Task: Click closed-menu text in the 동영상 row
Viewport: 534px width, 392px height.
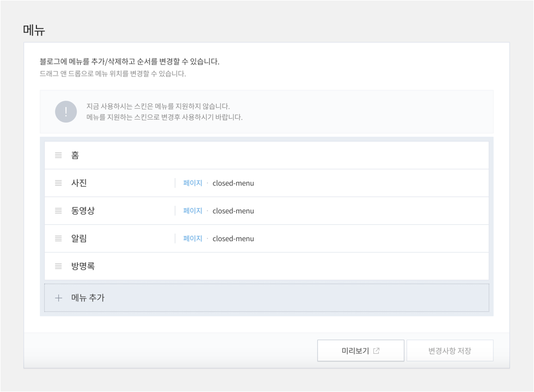Action: point(233,211)
